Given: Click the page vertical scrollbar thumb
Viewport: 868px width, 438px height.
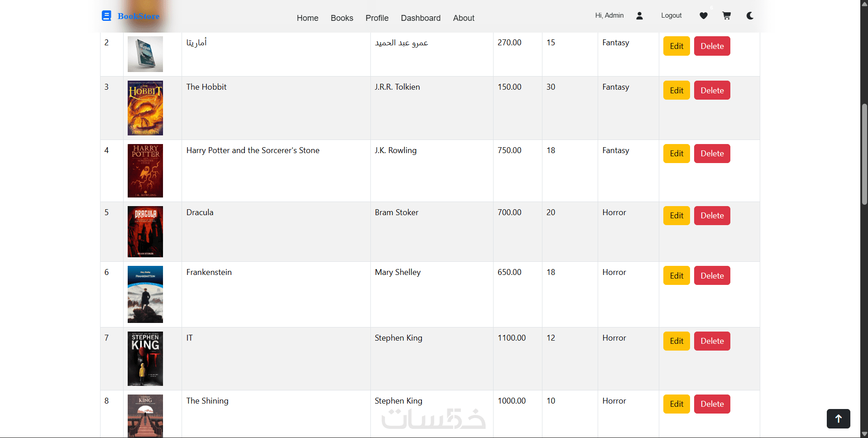Looking at the screenshot, I should 864,154.
